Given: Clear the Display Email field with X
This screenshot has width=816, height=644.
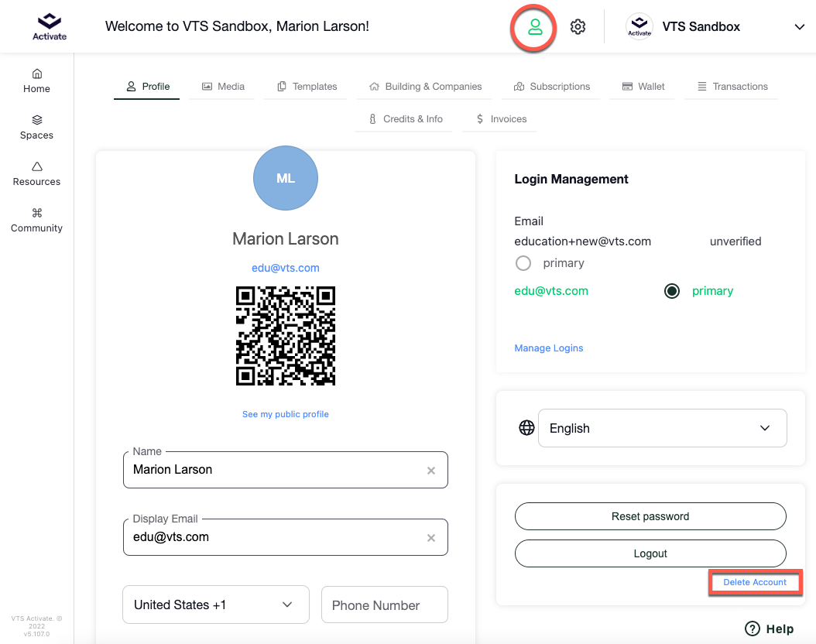Looking at the screenshot, I should click(x=431, y=538).
